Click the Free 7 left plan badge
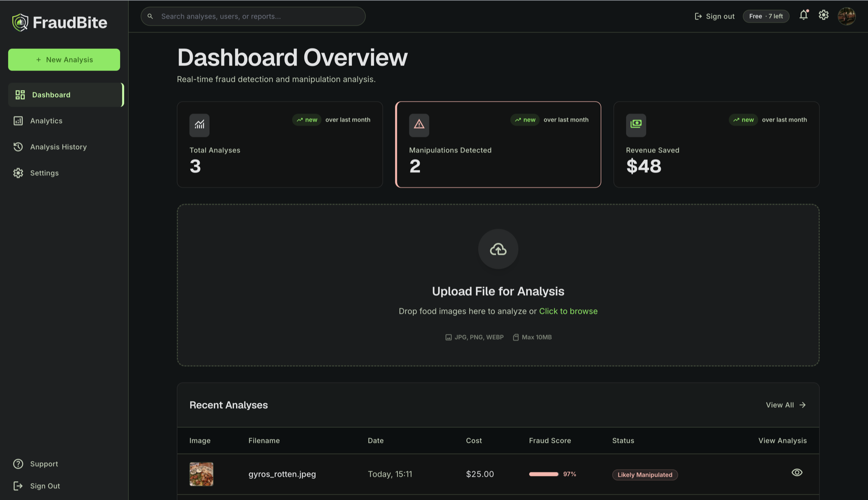The height and width of the screenshot is (500, 868). 766,16
